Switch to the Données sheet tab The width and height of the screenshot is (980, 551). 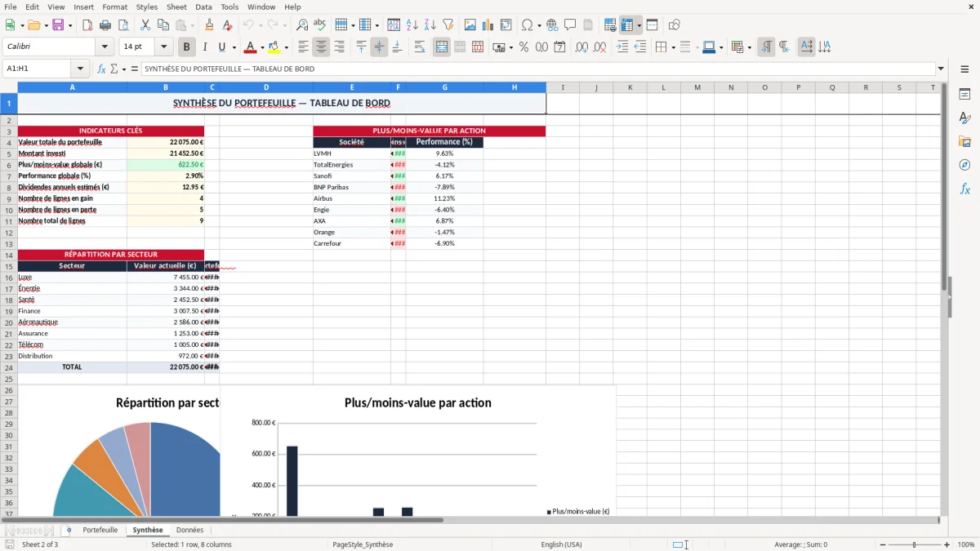189,531
